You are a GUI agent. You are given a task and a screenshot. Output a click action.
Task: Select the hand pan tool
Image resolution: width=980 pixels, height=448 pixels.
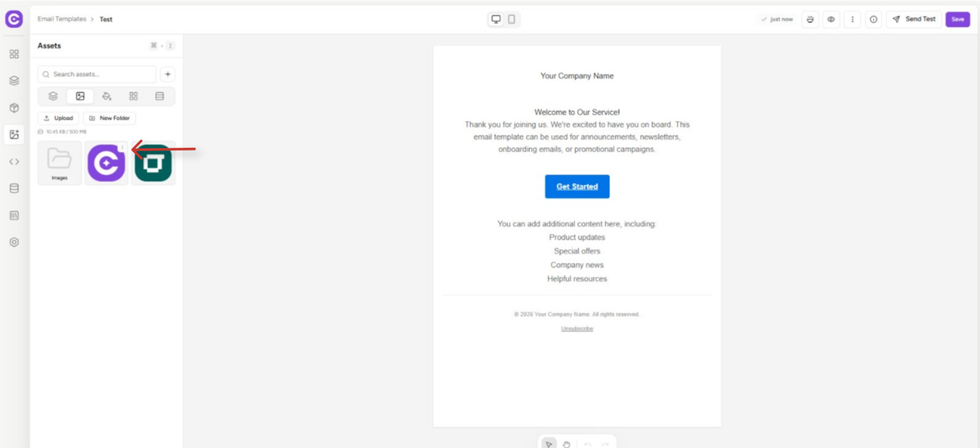tap(566, 444)
